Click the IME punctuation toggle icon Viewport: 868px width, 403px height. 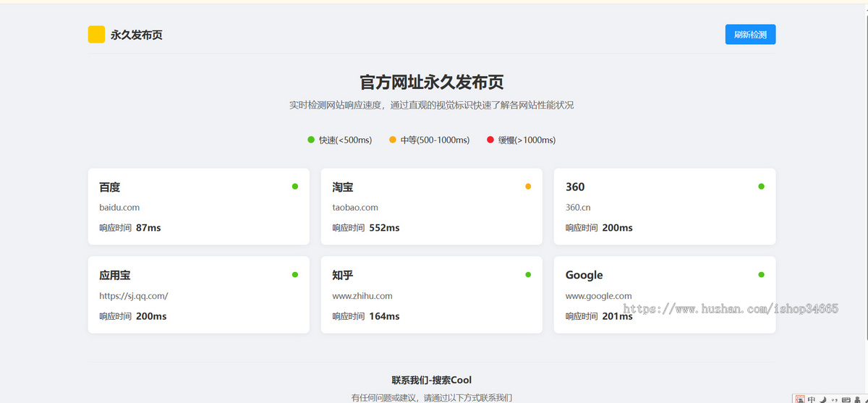833,399
